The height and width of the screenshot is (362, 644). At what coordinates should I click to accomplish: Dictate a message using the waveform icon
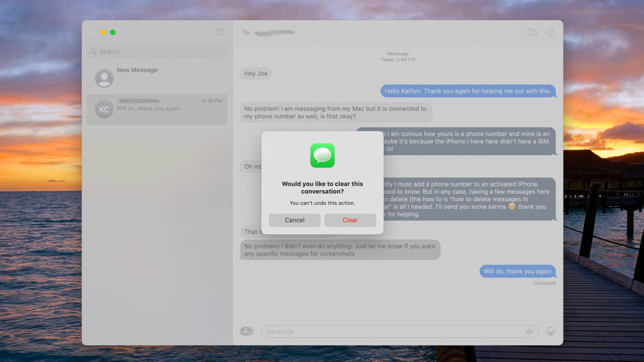tap(529, 331)
